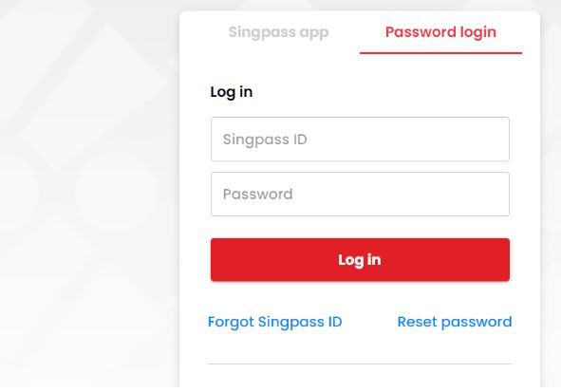561x392 pixels.
Task: Choose Singpass app login method
Action: [278, 32]
